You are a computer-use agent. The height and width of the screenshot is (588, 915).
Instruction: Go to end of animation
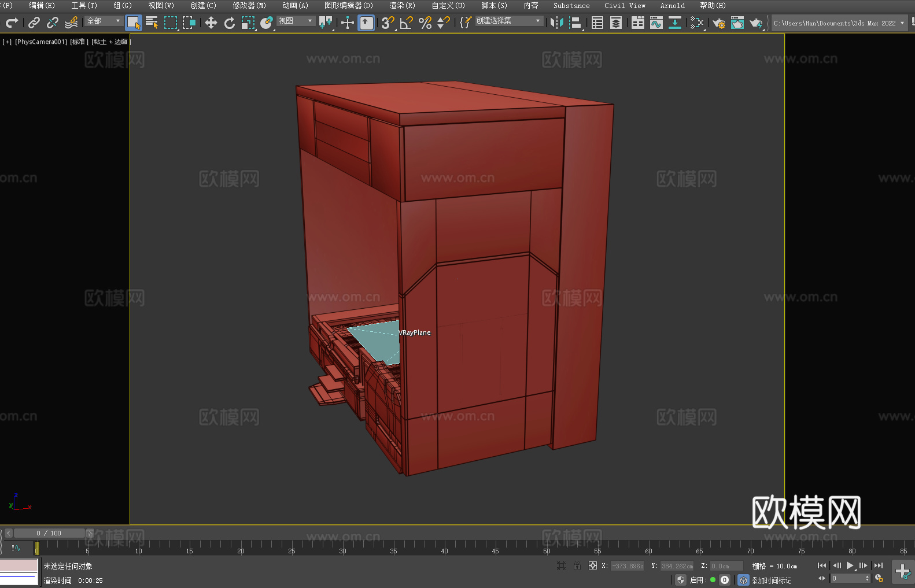click(879, 565)
